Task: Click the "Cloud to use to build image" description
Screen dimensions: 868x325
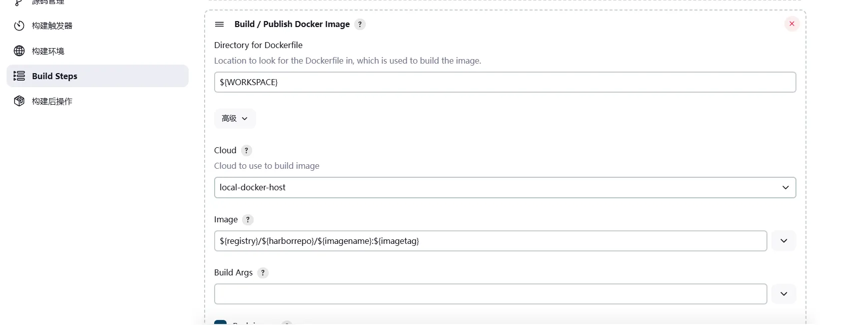Action: point(267,166)
